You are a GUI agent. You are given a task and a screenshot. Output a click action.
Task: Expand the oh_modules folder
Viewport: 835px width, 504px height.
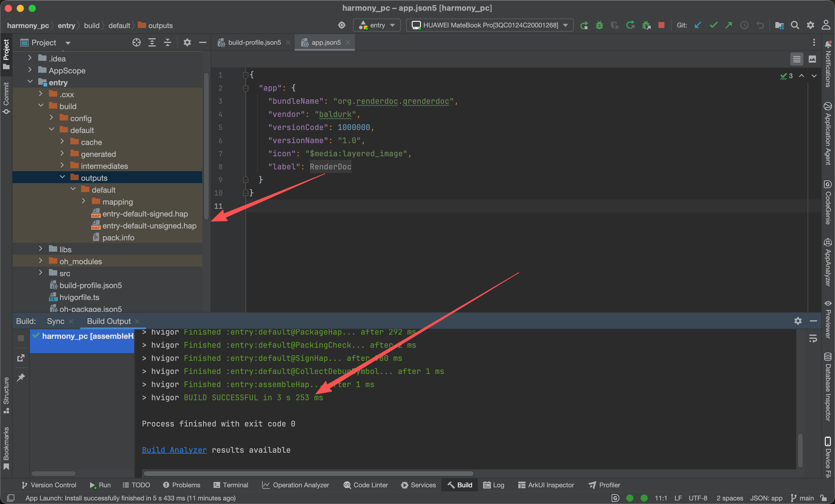[41, 261]
